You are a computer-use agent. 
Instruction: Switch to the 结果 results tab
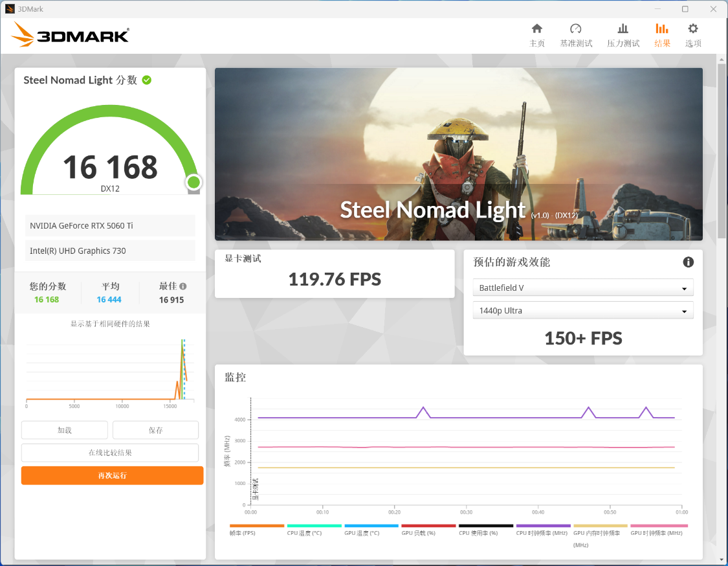click(662, 36)
